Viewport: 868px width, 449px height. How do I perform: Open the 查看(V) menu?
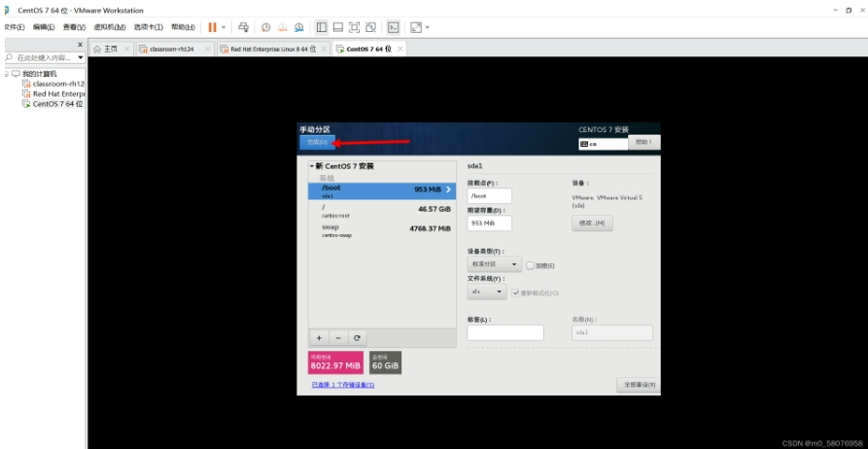click(74, 27)
